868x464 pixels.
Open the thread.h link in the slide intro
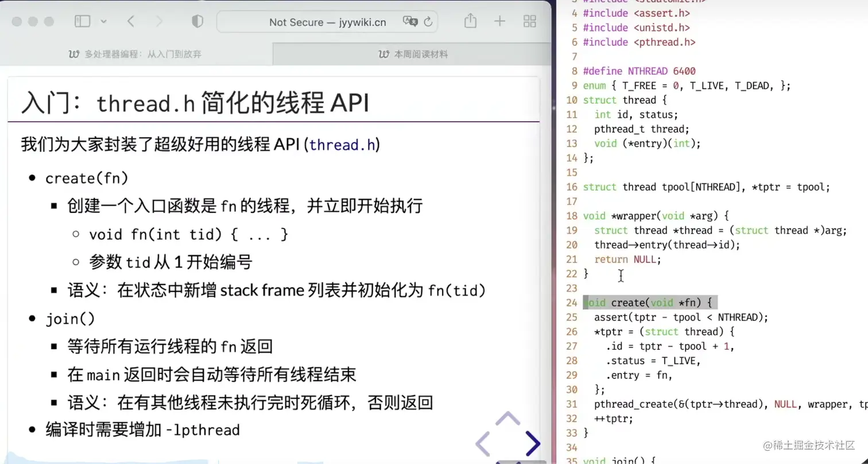point(343,145)
